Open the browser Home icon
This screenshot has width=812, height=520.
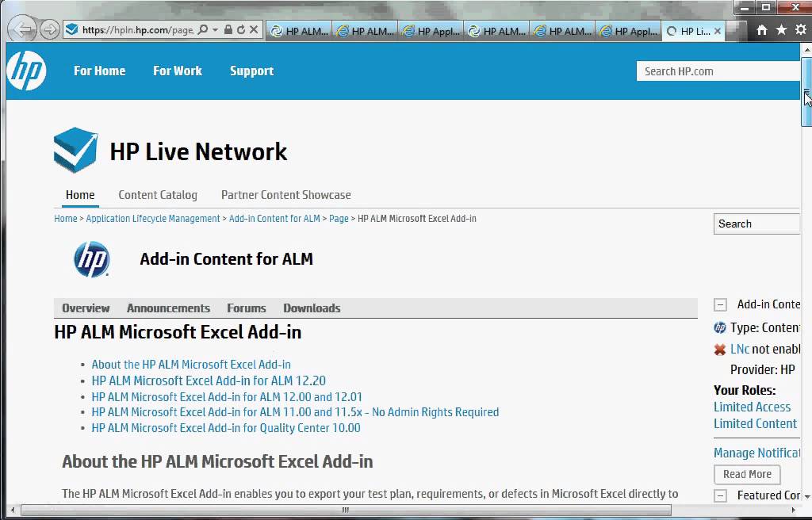[x=762, y=30]
